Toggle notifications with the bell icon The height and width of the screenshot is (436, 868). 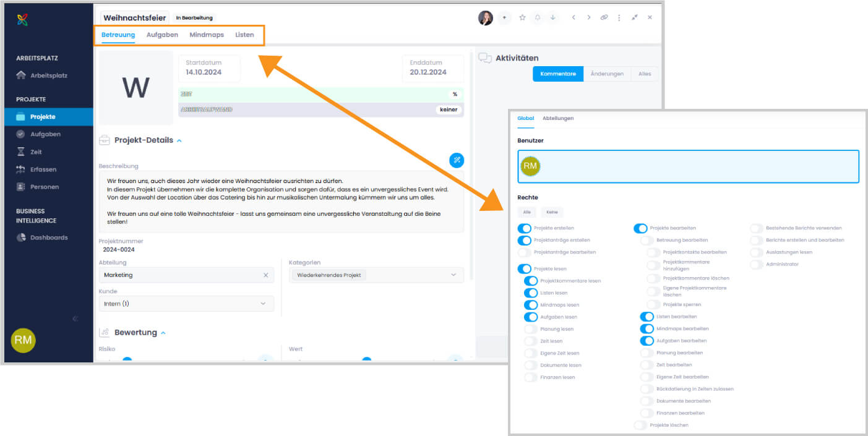point(537,18)
